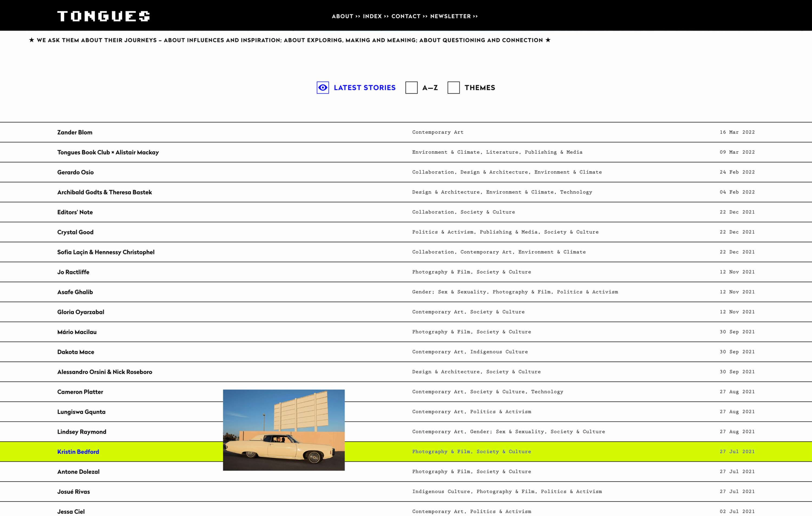Click the white car preview thumbnail

click(x=284, y=430)
